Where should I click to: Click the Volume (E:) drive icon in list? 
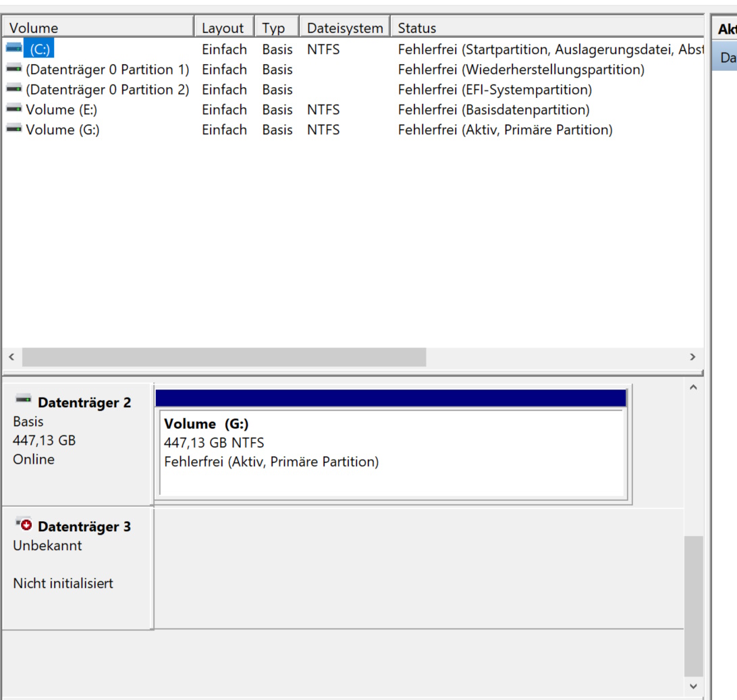click(x=13, y=109)
